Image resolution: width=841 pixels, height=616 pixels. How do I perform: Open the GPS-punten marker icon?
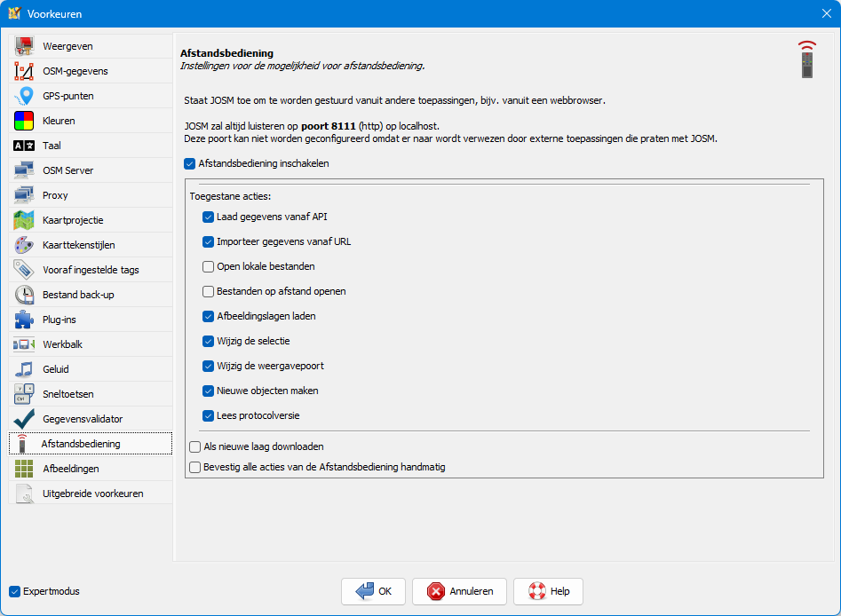click(25, 96)
